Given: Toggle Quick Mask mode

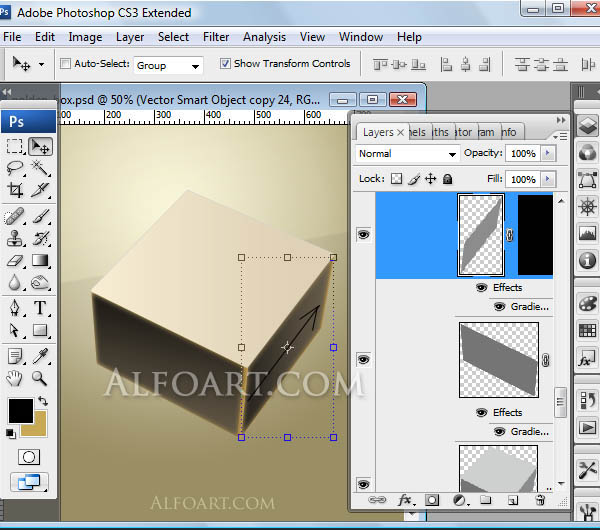Looking at the screenshot, I should point(29,457).
